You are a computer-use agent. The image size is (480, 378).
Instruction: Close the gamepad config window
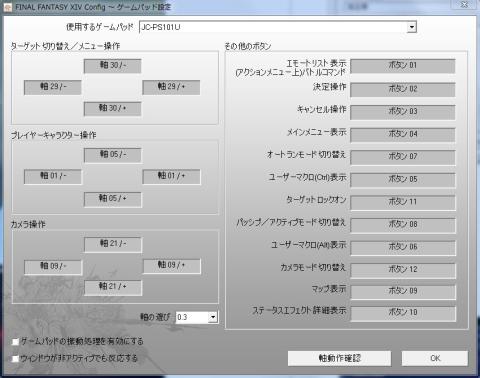(464, 5)
